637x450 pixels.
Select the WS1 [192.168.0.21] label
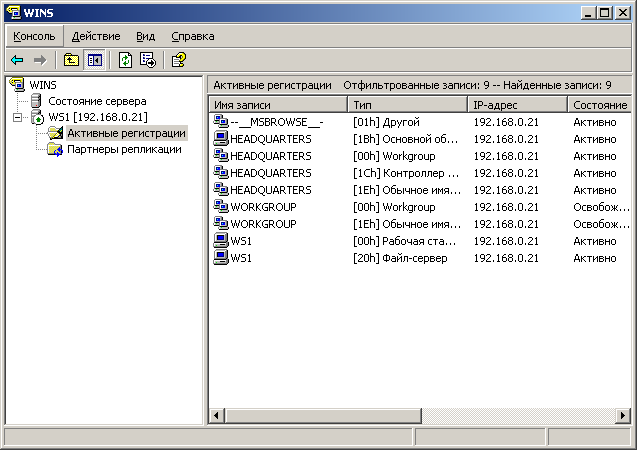(x=98, y=117)
